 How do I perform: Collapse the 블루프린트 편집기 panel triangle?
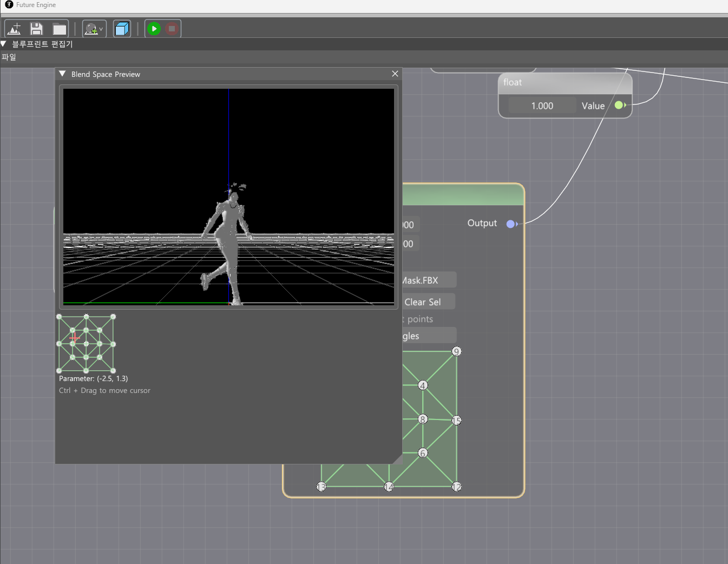(x=4, y=44)
